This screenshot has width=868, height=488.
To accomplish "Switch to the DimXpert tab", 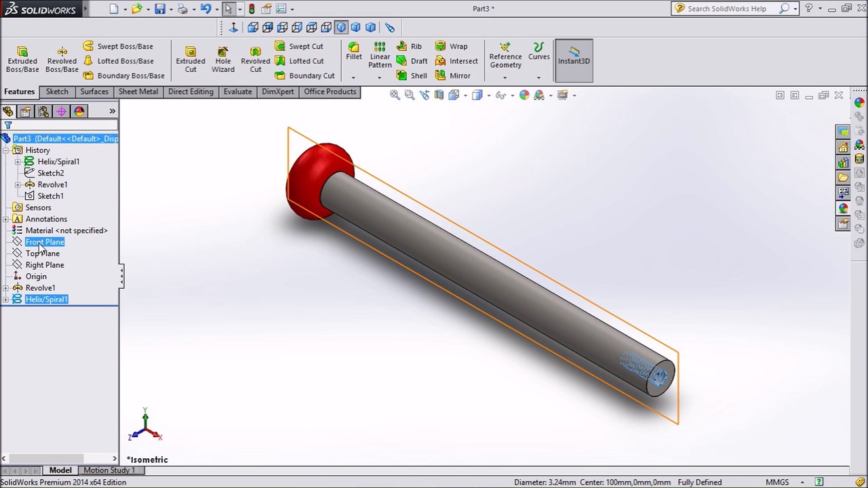I will 278,92.
